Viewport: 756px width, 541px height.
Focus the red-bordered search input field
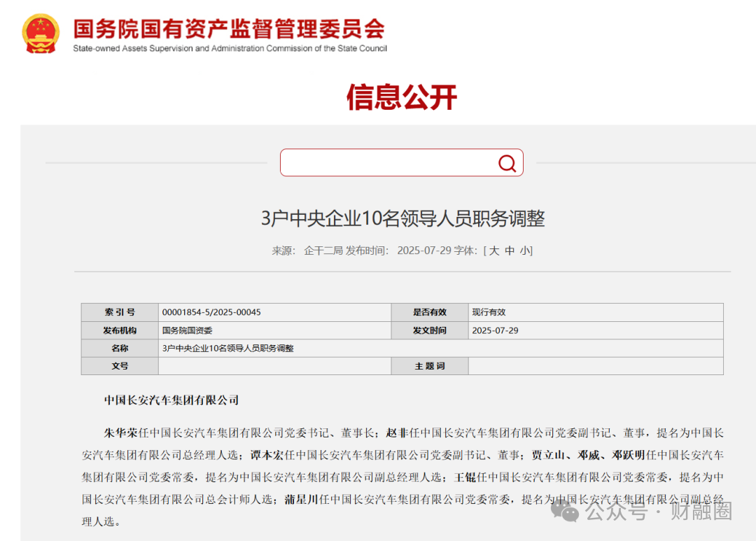[x=401, y=162]
